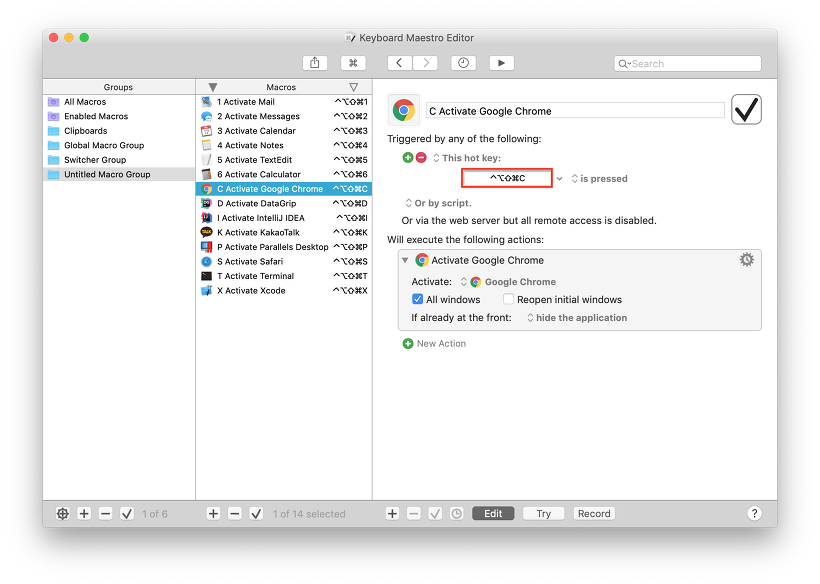Select the All Macros group

point(119,101)
